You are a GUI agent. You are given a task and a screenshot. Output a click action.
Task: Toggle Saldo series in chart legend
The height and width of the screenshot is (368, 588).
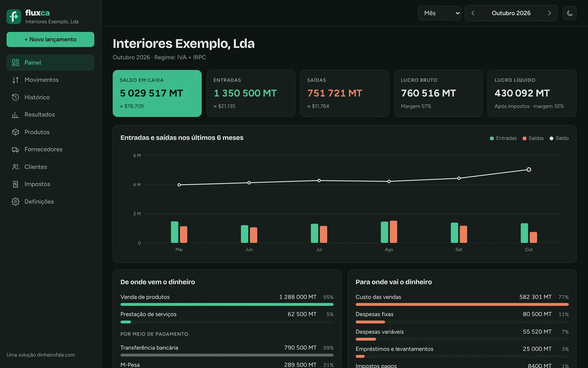(x=559, y=138)
